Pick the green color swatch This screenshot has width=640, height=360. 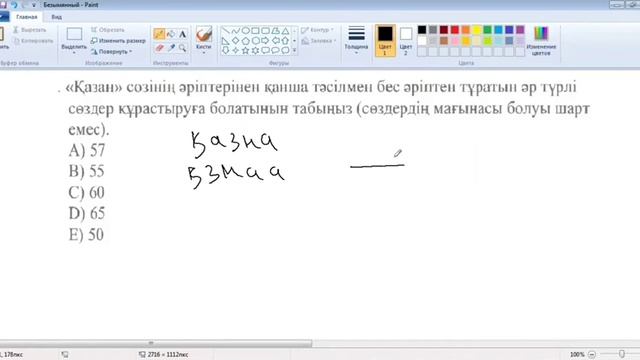point(487,29)
